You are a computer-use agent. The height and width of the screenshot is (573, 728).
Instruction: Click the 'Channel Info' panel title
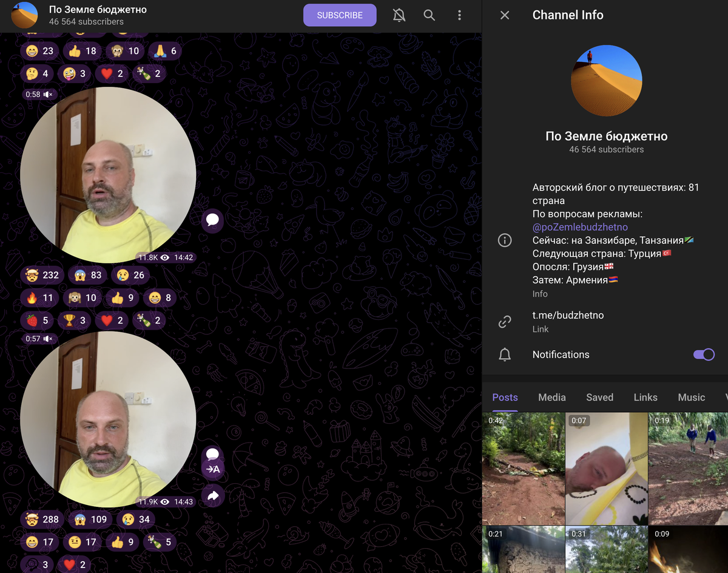568,15
